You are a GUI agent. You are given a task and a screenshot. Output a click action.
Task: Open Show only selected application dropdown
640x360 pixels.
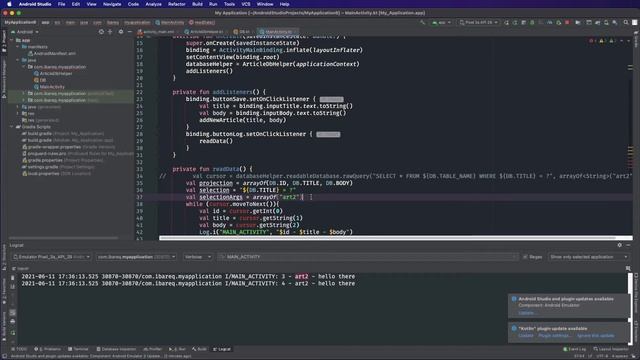point(588,257)
